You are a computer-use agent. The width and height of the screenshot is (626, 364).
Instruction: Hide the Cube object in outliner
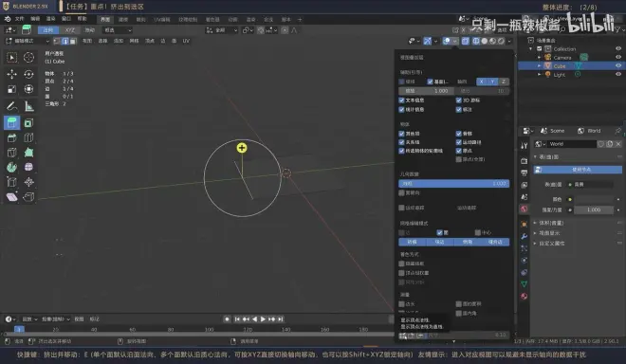(x=618, y=65)
